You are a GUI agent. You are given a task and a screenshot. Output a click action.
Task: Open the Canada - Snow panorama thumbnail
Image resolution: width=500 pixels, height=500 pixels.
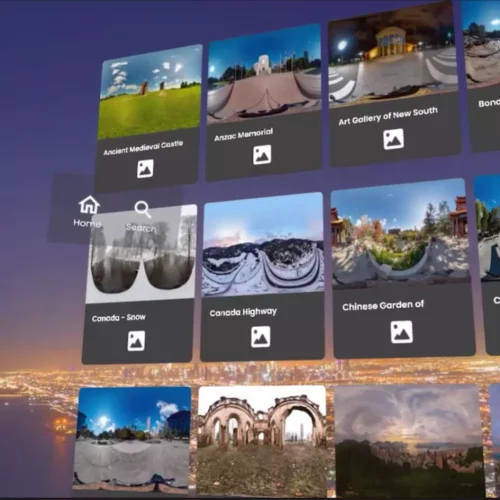[x=141, y=254]
